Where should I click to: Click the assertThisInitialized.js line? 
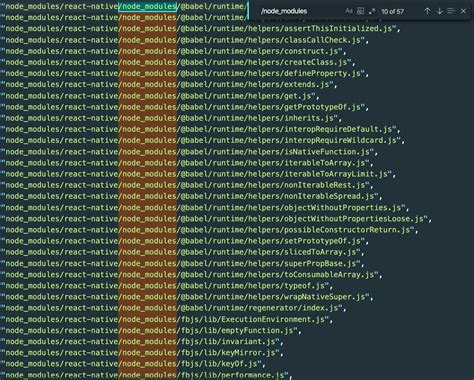tap(200, 29)
